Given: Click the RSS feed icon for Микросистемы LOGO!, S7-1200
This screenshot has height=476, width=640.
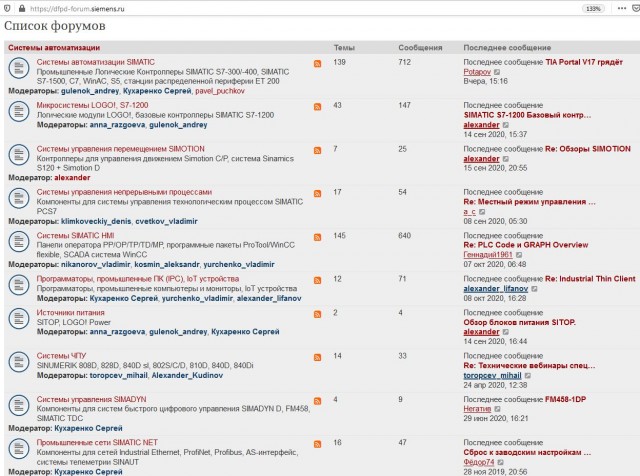Looking at the screenshot, I should [x=317, y=107].
